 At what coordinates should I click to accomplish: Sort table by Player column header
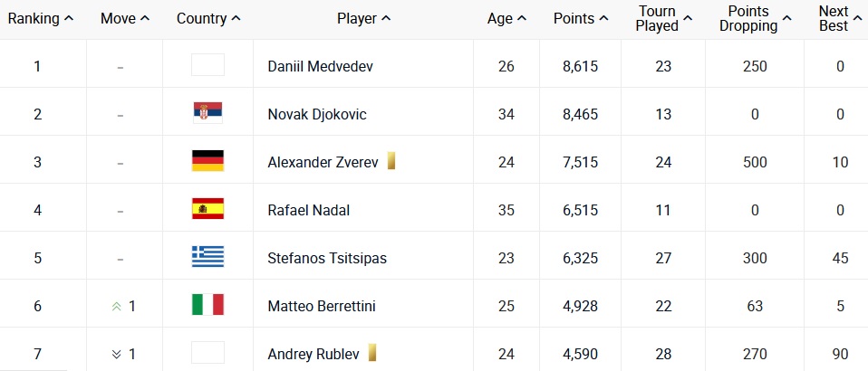363,19
